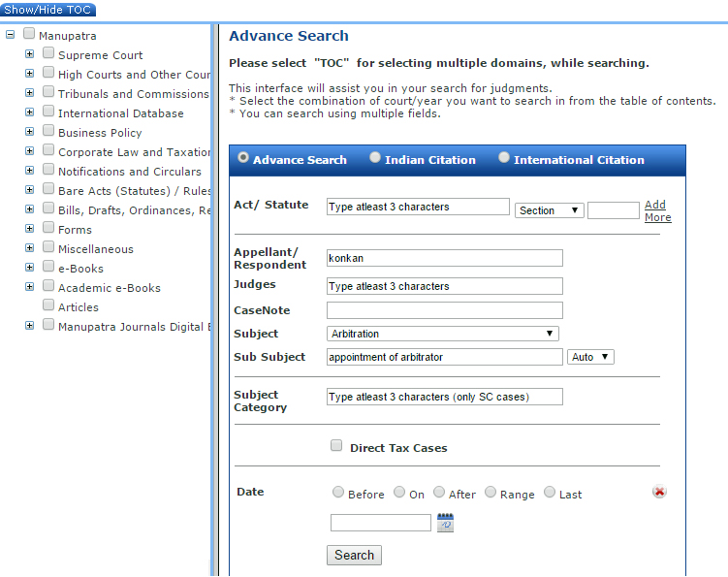Click the Articles tree label
This screenshot has height=577, width=728.
coord(79,307)
